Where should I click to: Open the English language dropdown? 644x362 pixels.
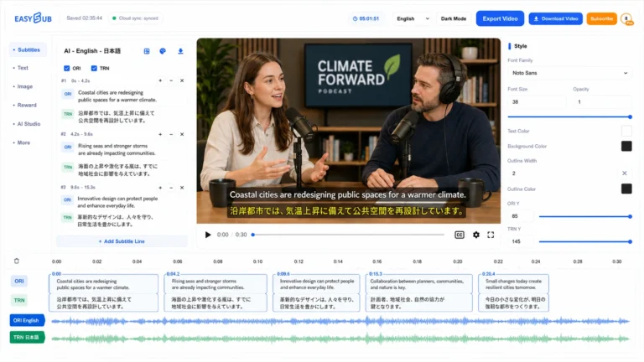pos(413,18)
